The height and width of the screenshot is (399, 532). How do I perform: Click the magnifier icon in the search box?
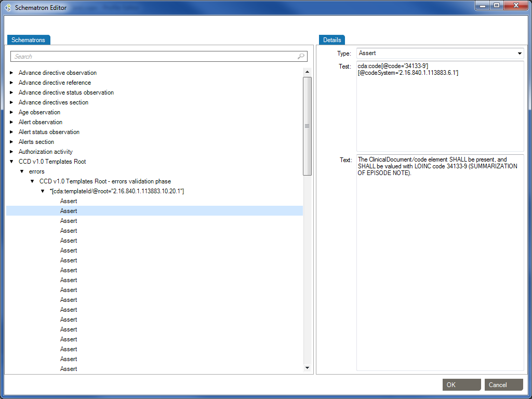[301, 56]
